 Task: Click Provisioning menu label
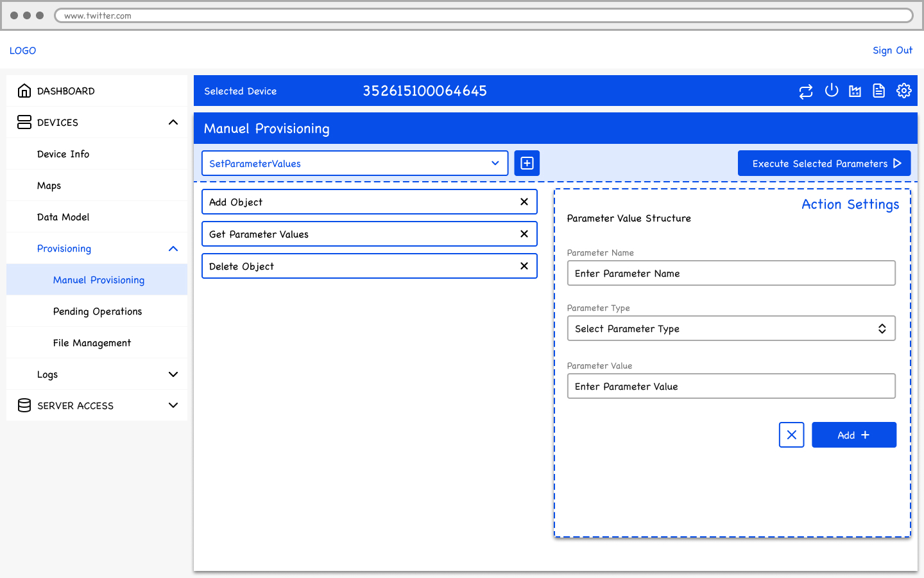pos(64,249)
